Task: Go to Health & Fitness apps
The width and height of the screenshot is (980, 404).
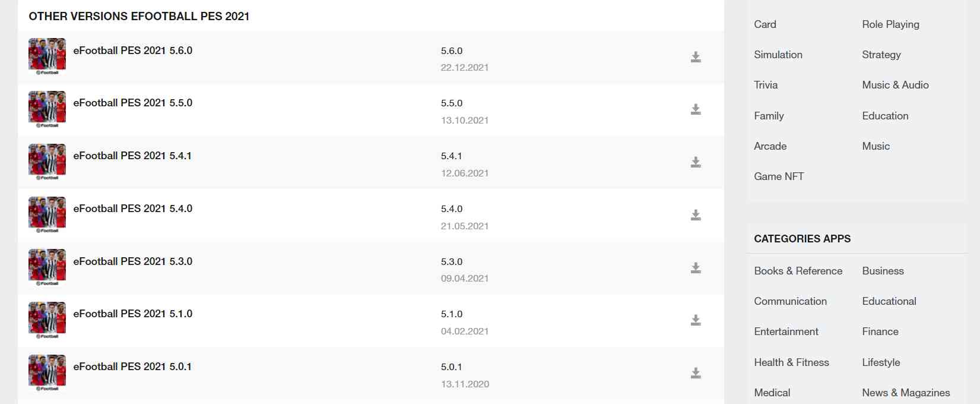Action: pyautogui.click(x=791, y=362)
